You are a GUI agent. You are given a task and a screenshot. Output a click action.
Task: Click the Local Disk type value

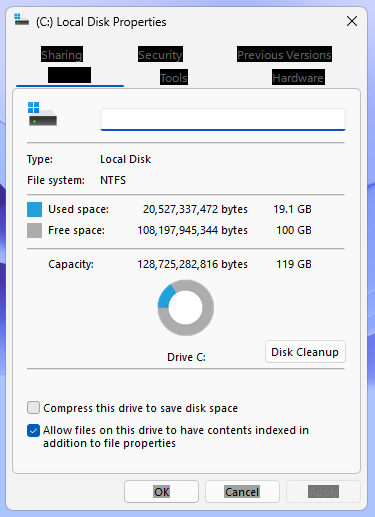126,159
